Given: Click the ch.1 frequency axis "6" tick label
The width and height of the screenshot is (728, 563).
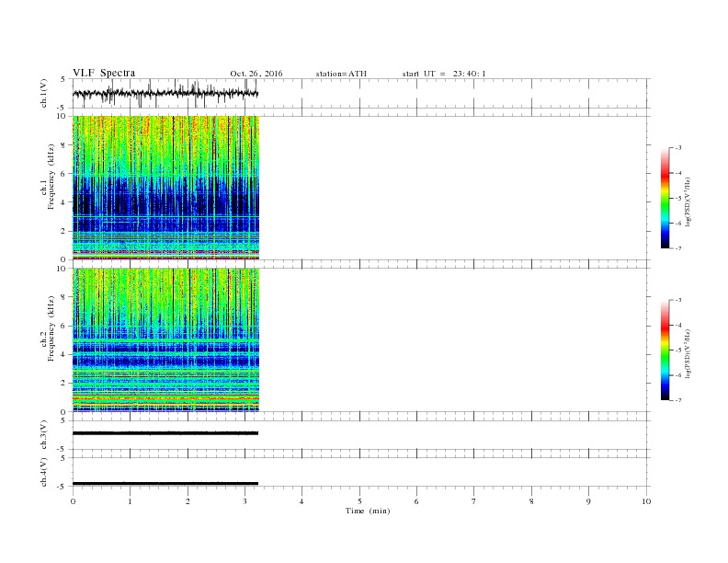Looking at the screenshot, I should click(63, 174).
